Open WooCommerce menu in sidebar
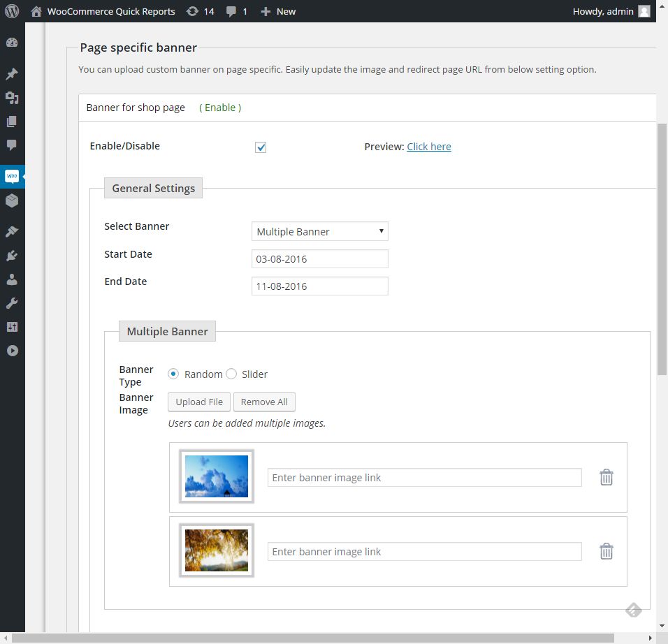Image resolution: width=668 pixels, height=644 pixels. pos(12,177)
